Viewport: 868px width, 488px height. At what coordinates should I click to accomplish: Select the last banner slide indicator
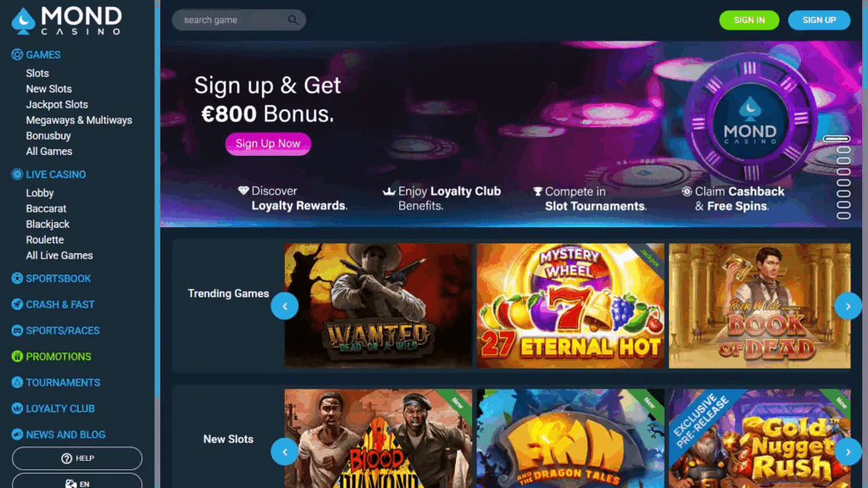coord(843,216)
